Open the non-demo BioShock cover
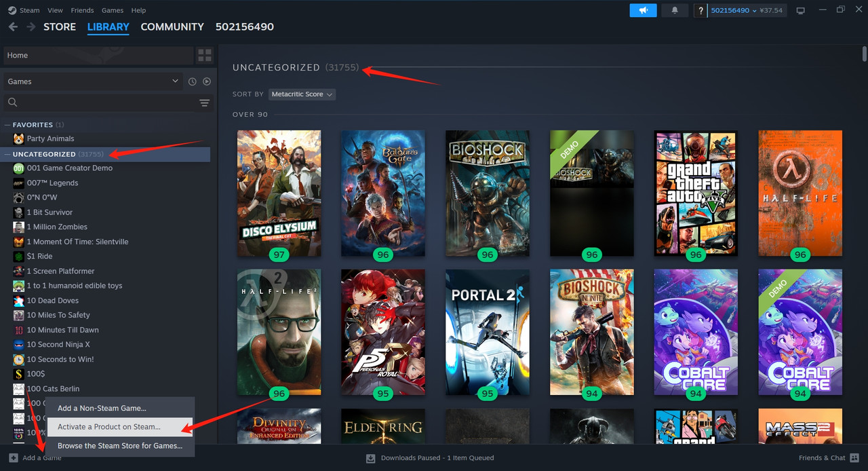 click(488, 193)
